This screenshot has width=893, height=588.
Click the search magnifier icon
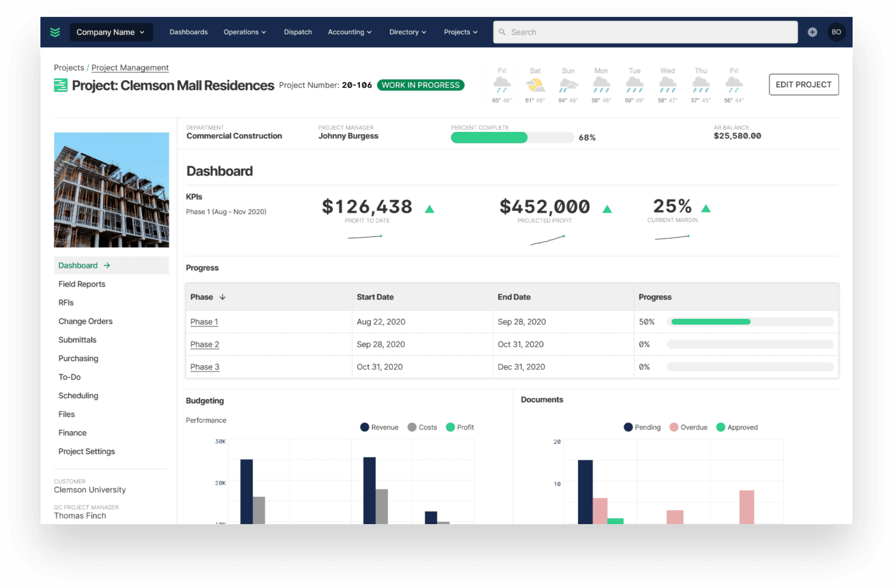click(x=502, y=32)
